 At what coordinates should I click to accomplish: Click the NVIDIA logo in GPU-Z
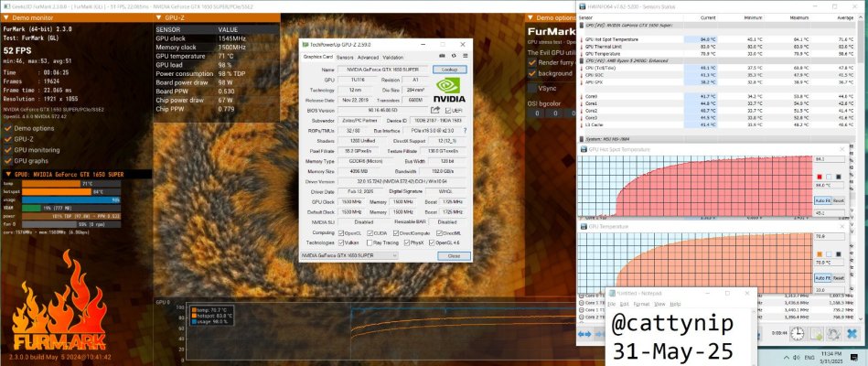coord(449,91)
